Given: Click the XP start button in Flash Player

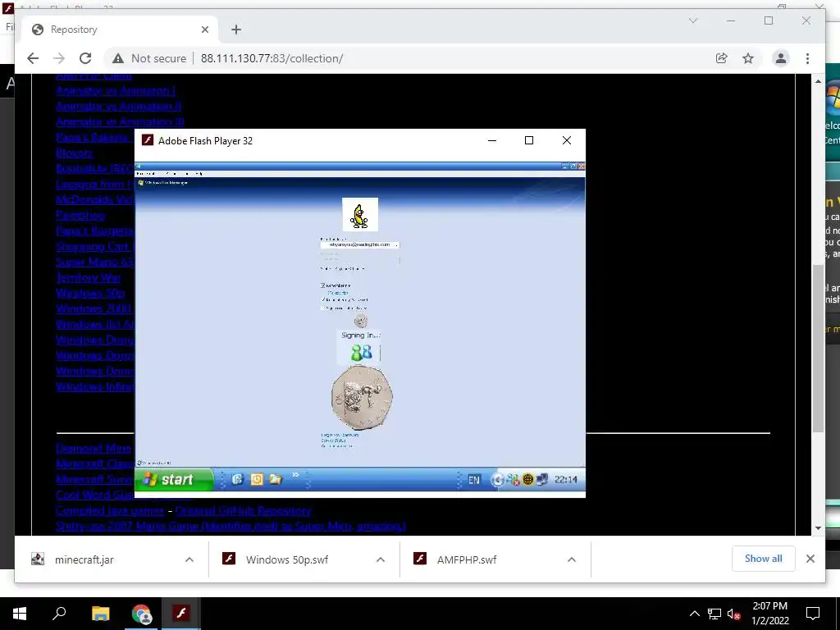Looking at the screenshot, I should [174, 479].
